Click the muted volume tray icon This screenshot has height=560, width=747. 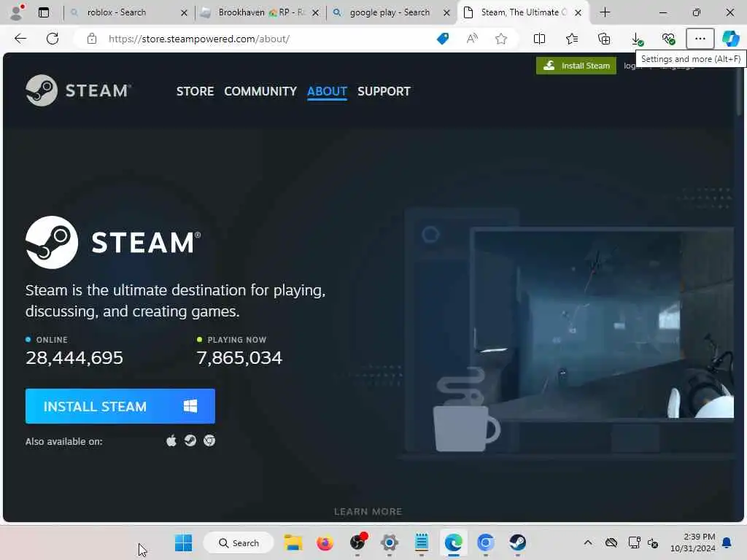[653, 542]
